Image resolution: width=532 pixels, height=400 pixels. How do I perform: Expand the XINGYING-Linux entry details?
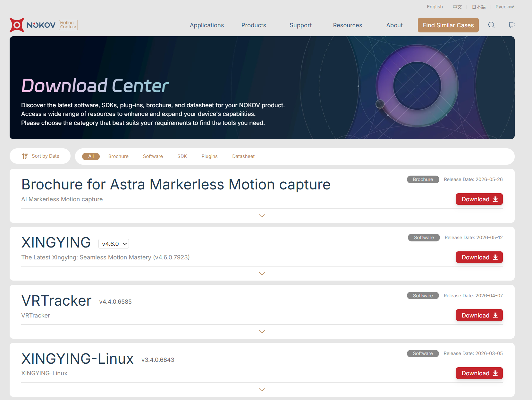262,390
